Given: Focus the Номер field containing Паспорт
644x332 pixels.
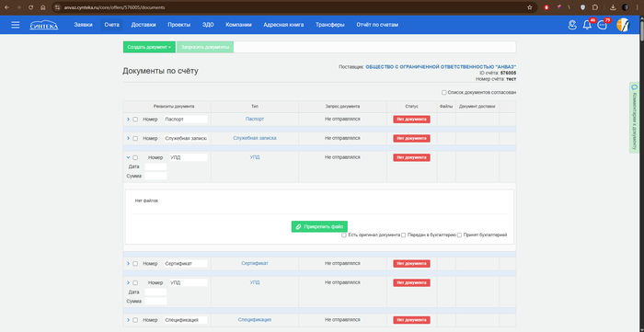Looking at the screenshot, I should [x=186, y=120].
